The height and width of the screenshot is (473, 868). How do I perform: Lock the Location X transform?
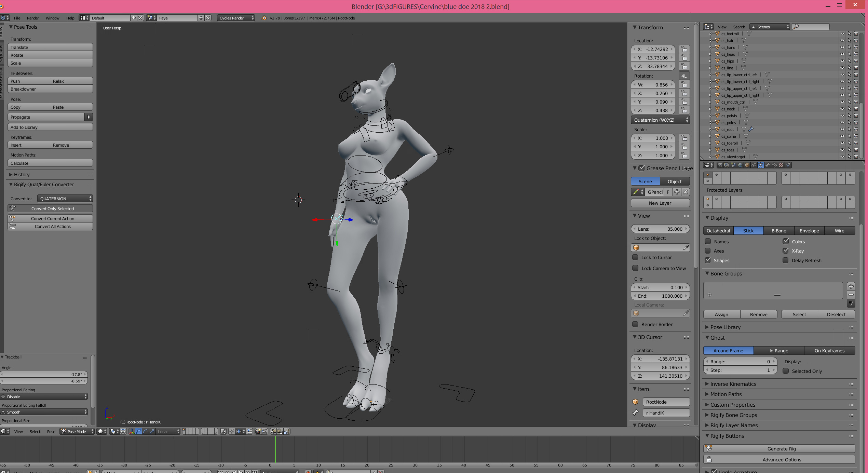684,49
